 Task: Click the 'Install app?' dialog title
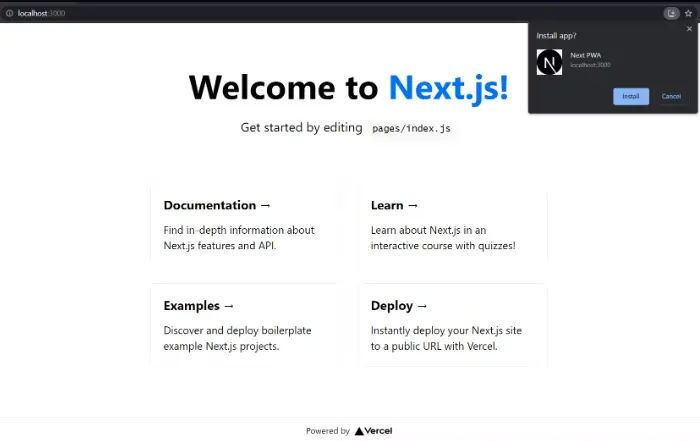click(556, 35)
